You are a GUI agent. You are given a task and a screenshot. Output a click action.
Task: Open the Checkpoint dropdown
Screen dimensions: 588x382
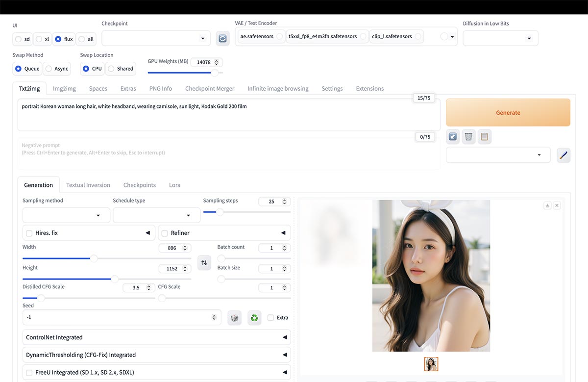[155, 38]
